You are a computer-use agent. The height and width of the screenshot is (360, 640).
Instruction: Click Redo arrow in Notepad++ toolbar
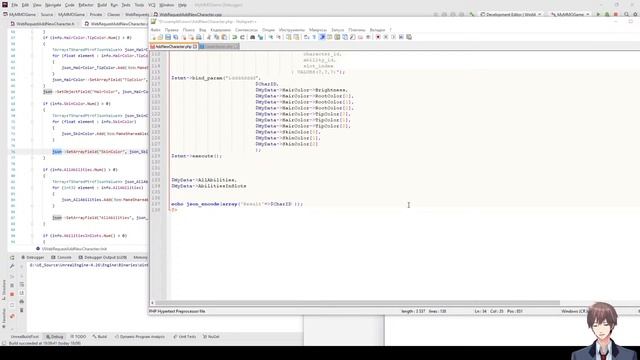pos(242,37)
